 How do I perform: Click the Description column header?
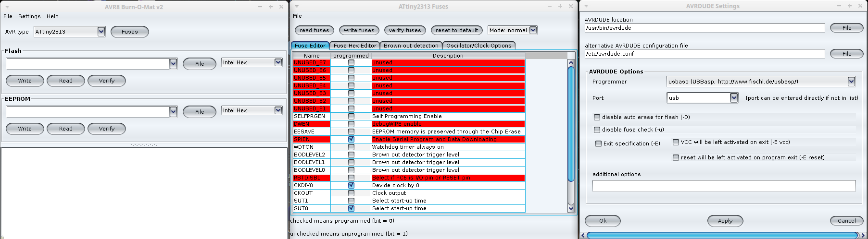(448, 56)
